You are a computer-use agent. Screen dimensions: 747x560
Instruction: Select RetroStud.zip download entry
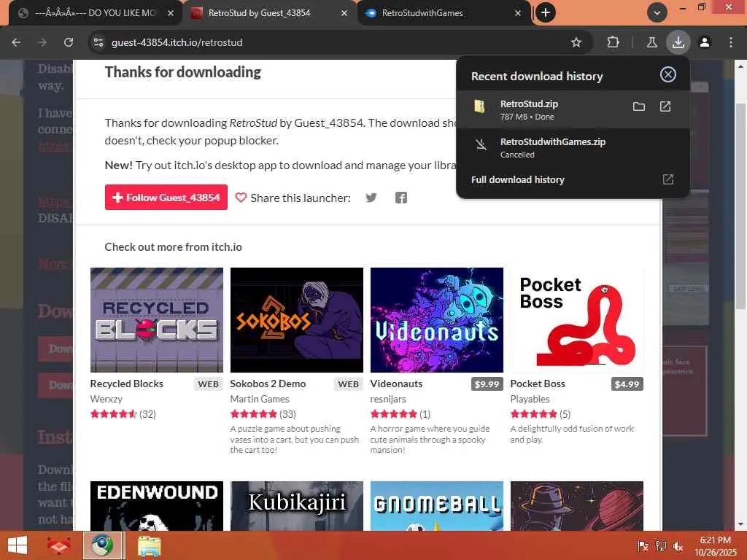tap(572, 109)
